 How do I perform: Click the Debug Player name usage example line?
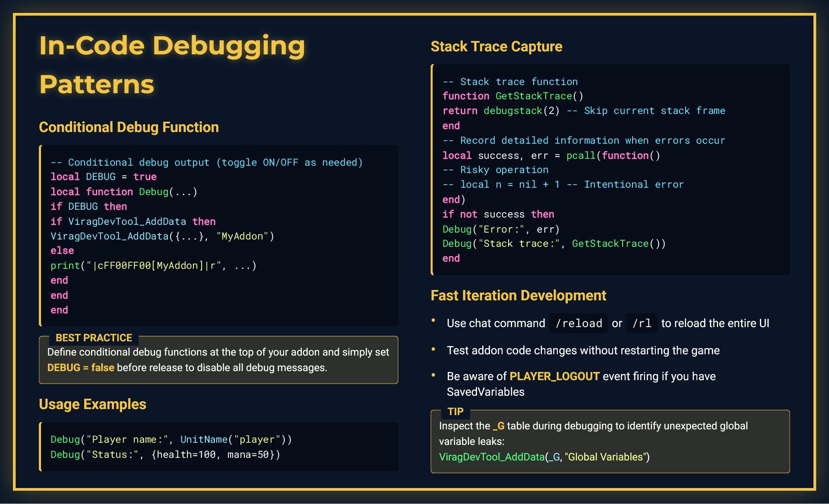[x=171, y=440]
